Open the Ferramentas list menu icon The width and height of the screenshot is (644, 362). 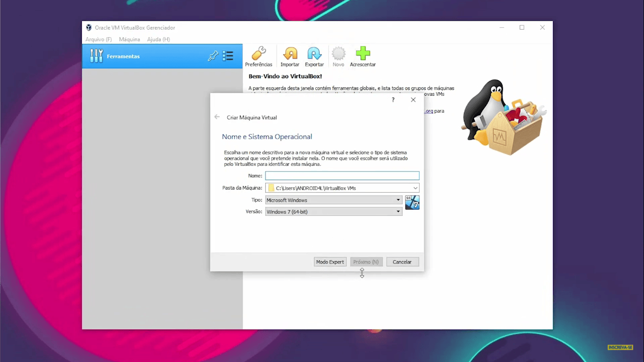[x=228, y=56]
